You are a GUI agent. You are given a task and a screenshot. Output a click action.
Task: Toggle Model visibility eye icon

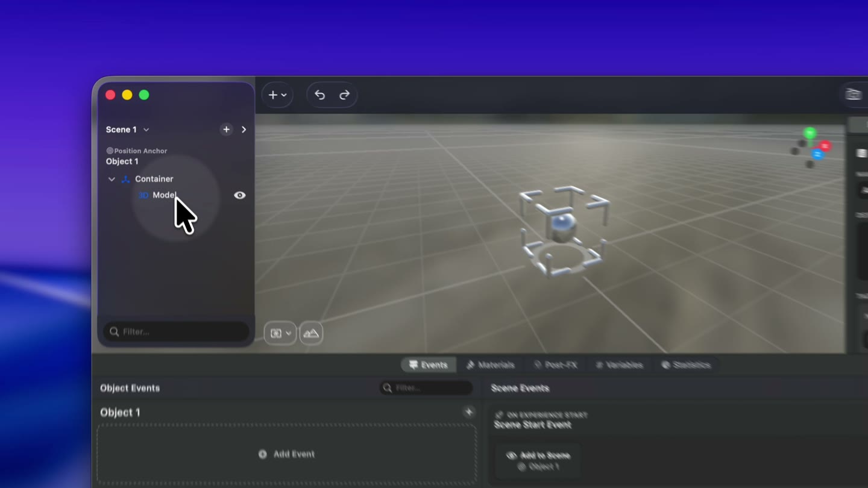coord(240,195)
